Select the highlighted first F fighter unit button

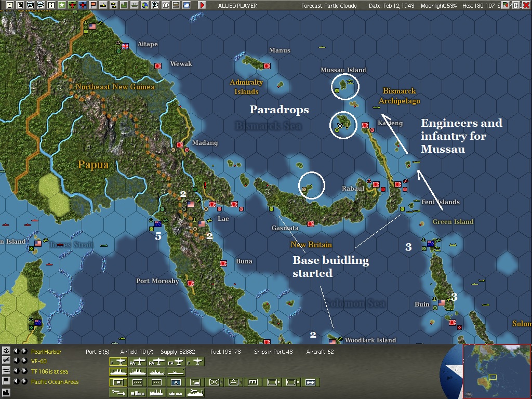118,362
